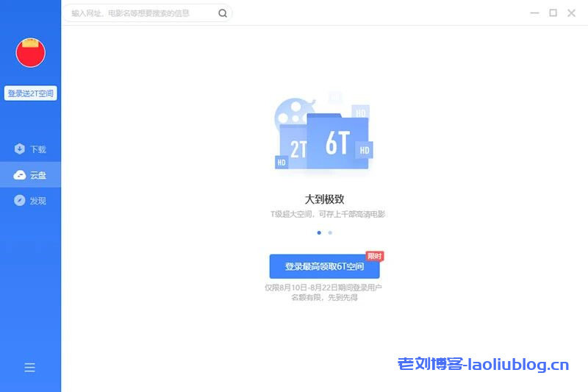588x392 pixels.
Task: Click the 云盘 cloud icon in sidebar
Action: (20, 175)
